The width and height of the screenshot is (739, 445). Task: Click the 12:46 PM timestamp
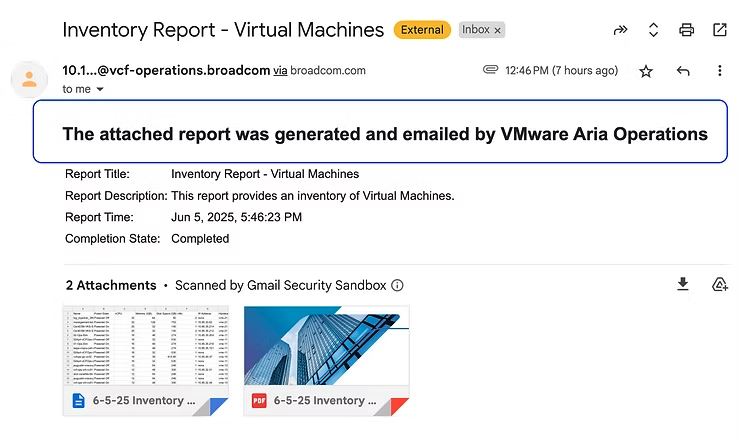tap(561, 71)
